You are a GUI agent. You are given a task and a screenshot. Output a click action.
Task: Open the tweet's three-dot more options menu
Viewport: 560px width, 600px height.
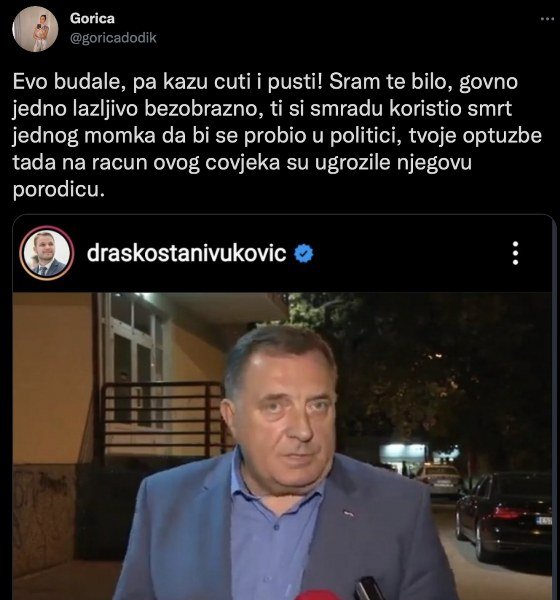point(547,19)
